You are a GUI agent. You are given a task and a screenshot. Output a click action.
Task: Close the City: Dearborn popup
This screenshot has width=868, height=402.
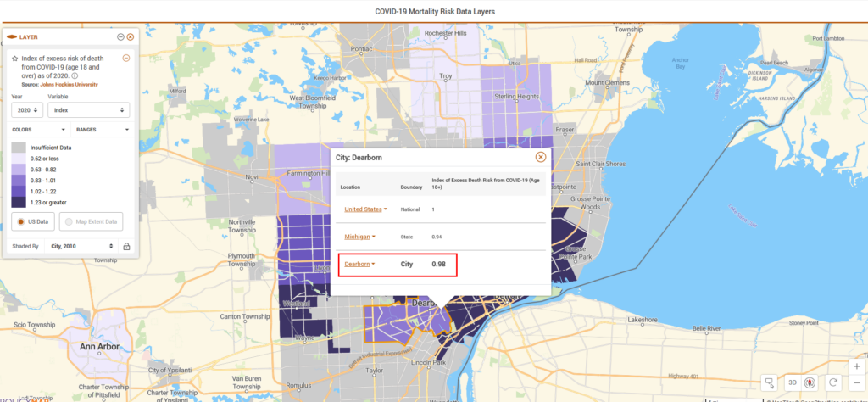[x=540, y=157]
